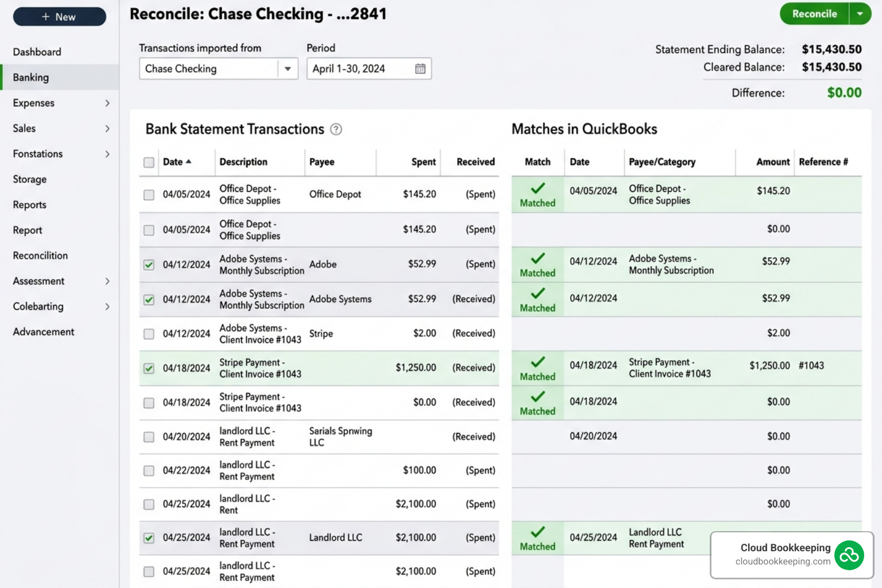The height and width of the screenshot is (588, 882).
Task: Open the Chase Checking account dropdown
Action: click(x=288, y=69)
